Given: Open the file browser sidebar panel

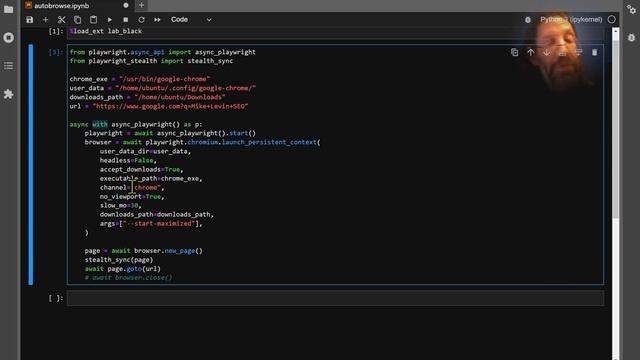Looking at the screenshot, I should click(8, 9).
